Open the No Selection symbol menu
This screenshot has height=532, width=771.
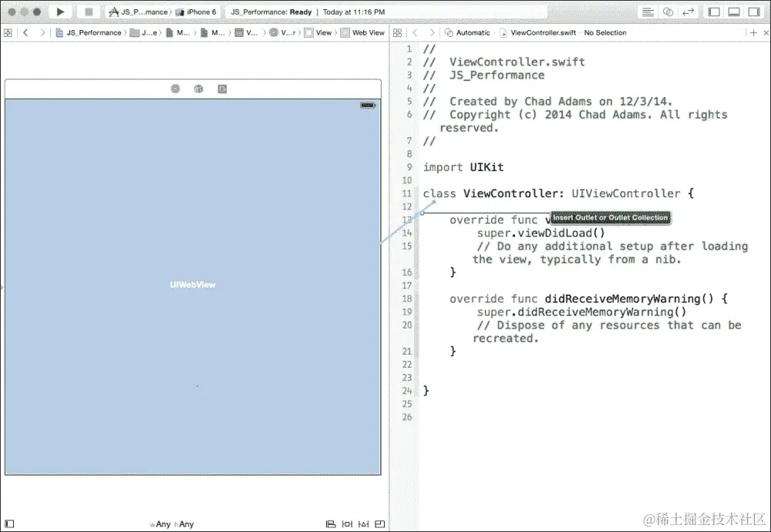pos(605,33)
